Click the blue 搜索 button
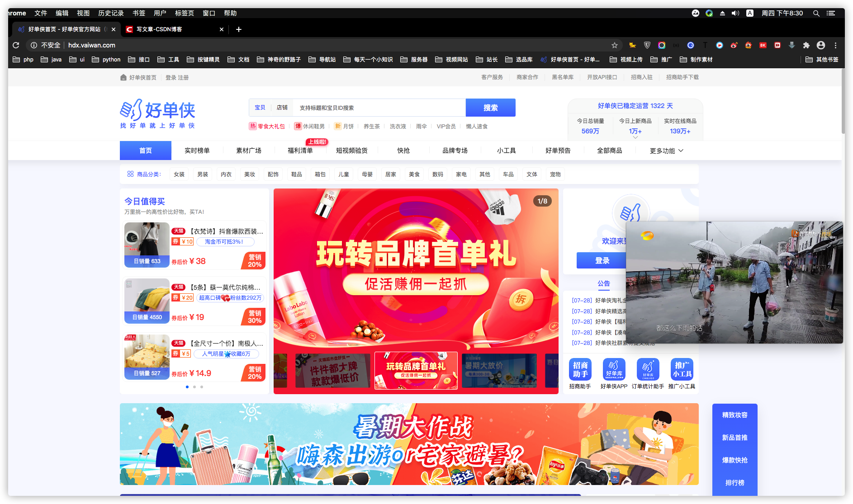853x504 pixels. 490,108
